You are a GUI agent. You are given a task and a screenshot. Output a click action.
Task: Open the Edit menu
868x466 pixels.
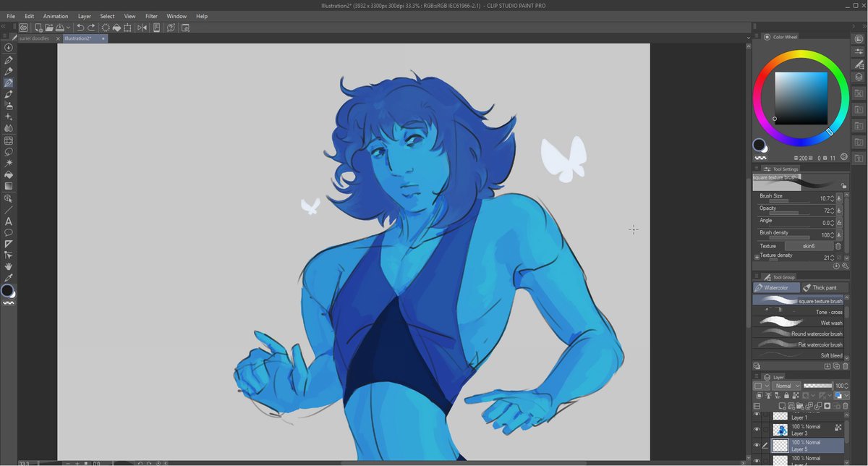pos(29,16)
